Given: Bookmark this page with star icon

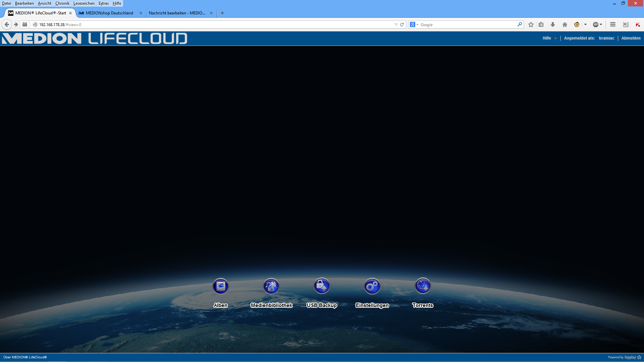Looking at the screenshot, I should click(x=531, y=24).
